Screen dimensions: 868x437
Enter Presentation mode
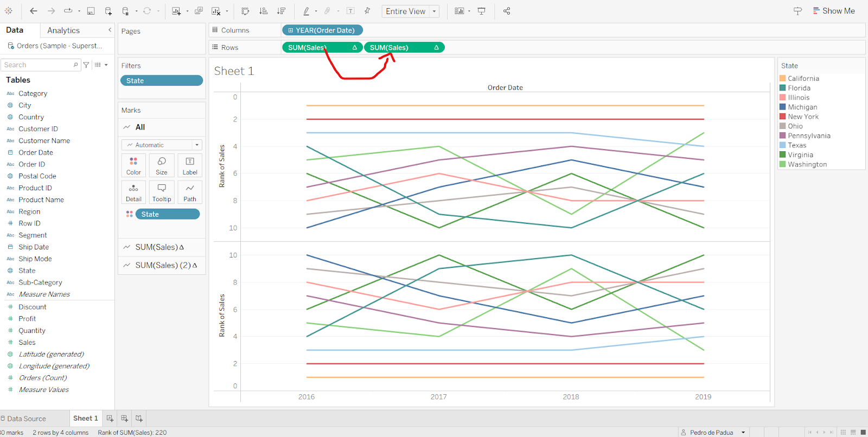point(481,11)
